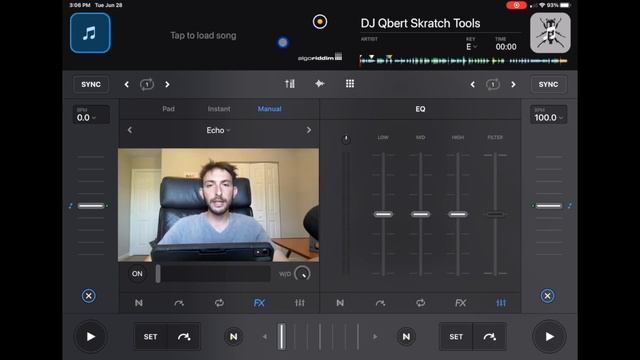Halve the right deck loop length
The width and height of the screenshot is (640, 360).
pyautogui.click(x=473, y=84)
